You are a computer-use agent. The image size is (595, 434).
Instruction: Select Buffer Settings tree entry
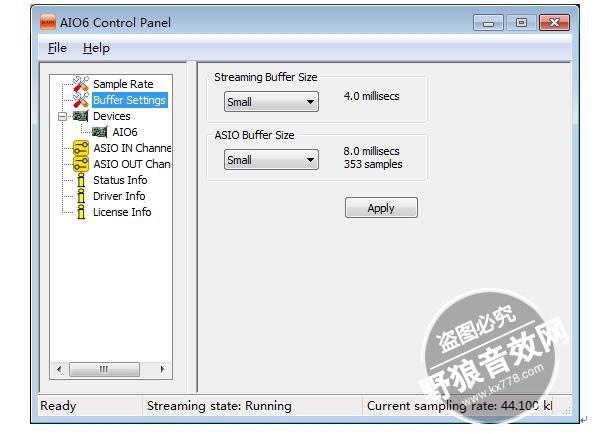pyautogui.click(x=130, y=100)
